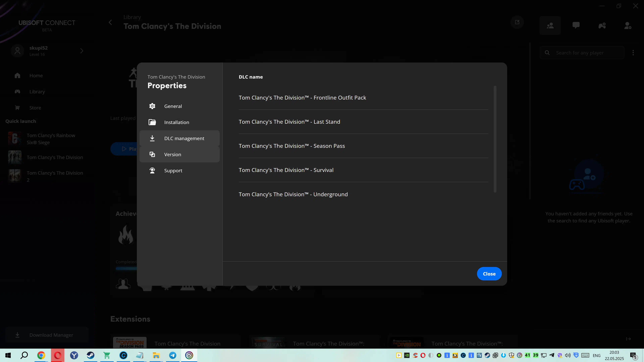Click the Support headset icon
644x362 pixels.
(152, 170)
